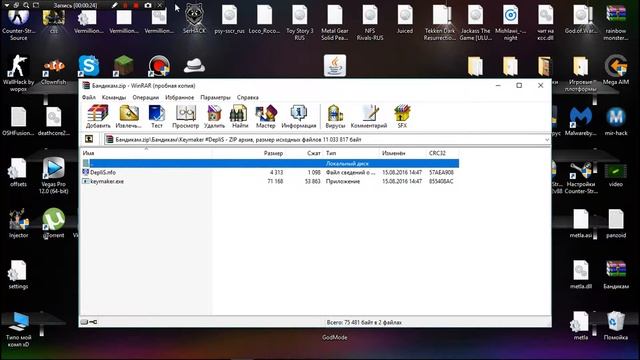Image resolution: width=640 pixels, height=360 pixels.
Task: Open the Справка menu
Action: [x=248, y=98]
